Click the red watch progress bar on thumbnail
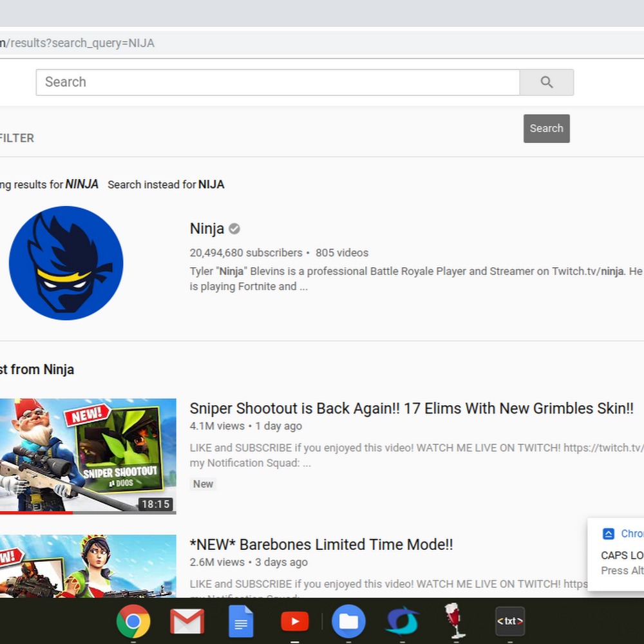The image size is (644, 644). (x=36, y=513)
